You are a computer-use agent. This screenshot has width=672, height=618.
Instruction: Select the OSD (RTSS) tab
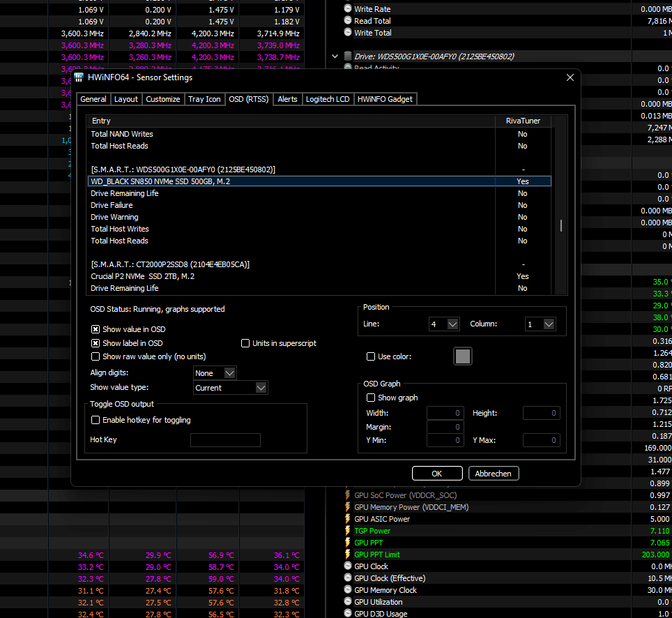(249, 99)
